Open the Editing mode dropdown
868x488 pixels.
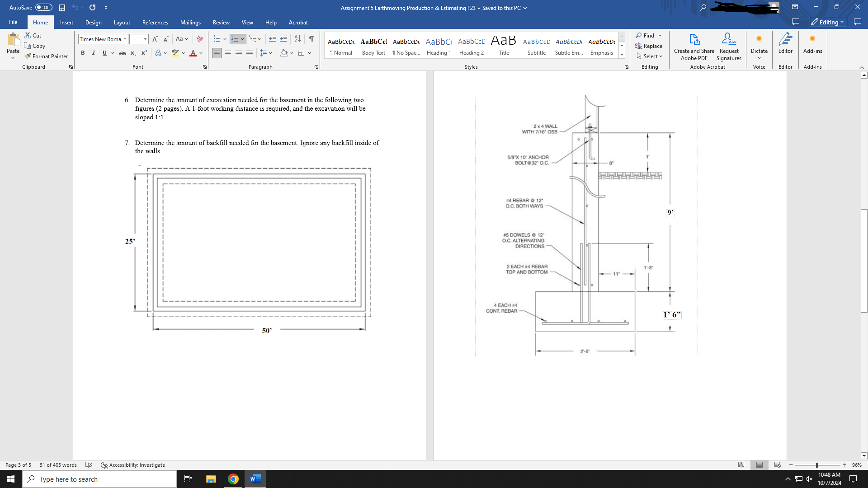coord(828,22)
